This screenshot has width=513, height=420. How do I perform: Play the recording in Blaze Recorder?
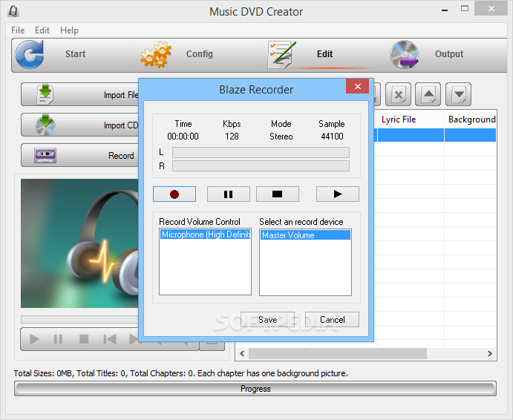[x=338, y=194]
